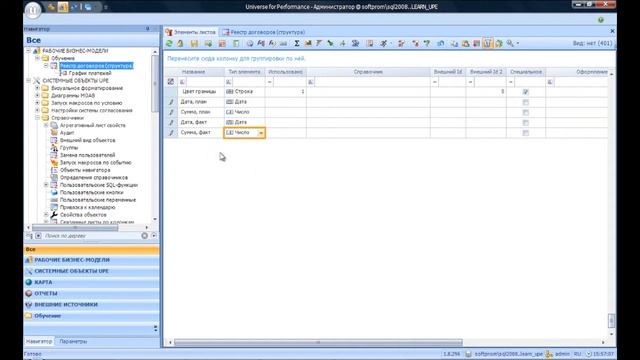640x360 pixels.
Task: Click the database server icon in status bar
Action: pos(469,354)
